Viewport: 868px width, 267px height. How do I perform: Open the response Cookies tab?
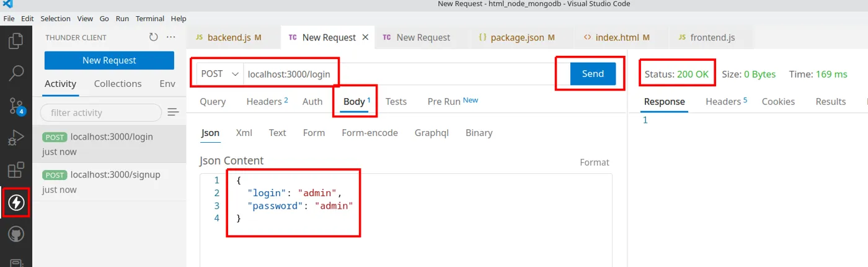click(778, 102)
